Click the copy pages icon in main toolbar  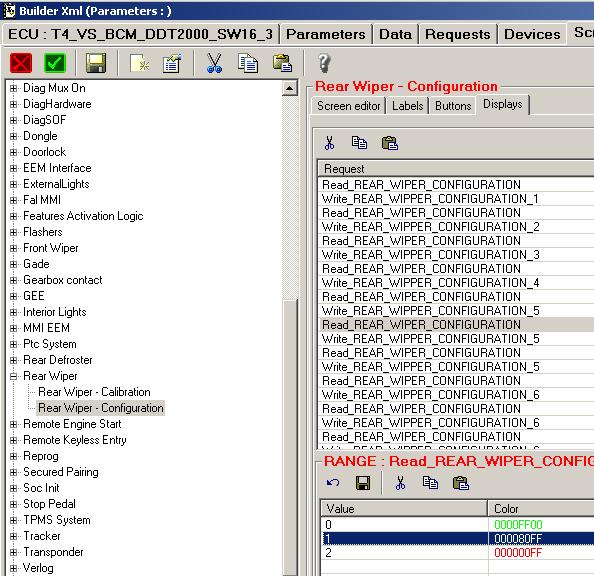coord(248,63)
